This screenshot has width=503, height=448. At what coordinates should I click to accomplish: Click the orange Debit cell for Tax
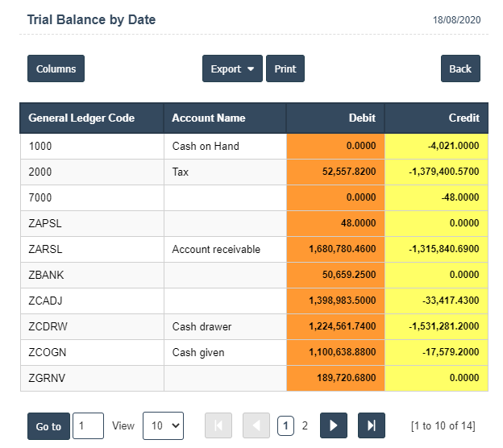[335, 172]
